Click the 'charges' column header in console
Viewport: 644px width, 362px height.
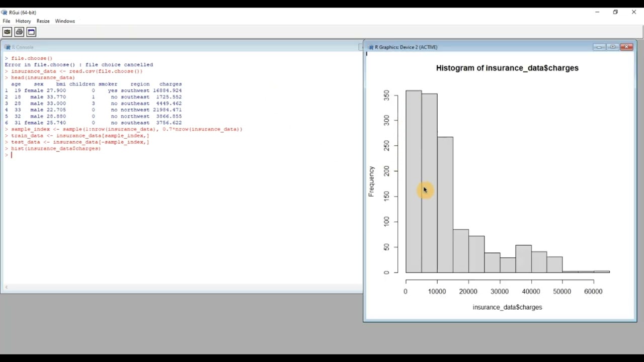tap(171, 84)
